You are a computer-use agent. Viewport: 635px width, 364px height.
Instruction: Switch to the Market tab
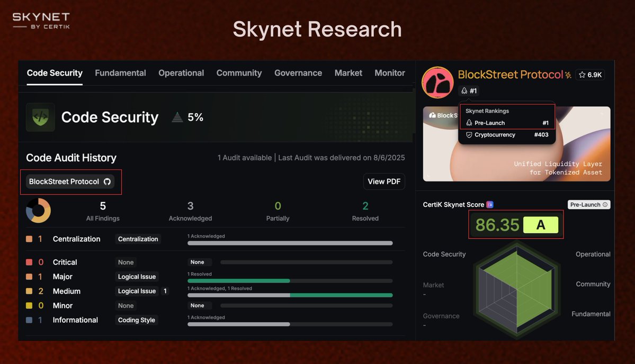tap(348, 73)
